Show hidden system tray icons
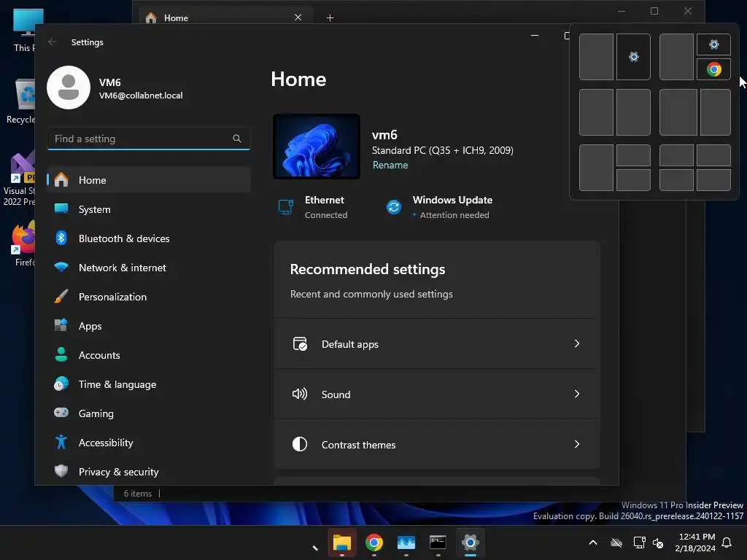 pyautogui.click(x=593, y=542)
